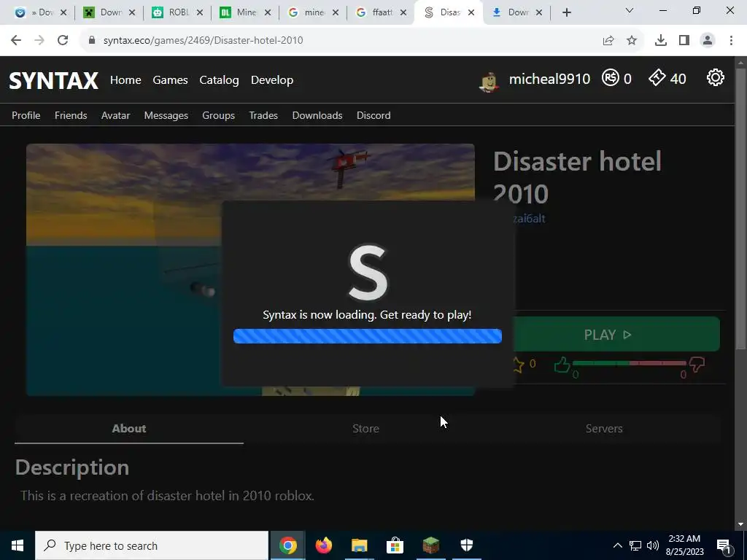Click the like/dislike ratio bar

pyautogui.click(x=630, y=363)
